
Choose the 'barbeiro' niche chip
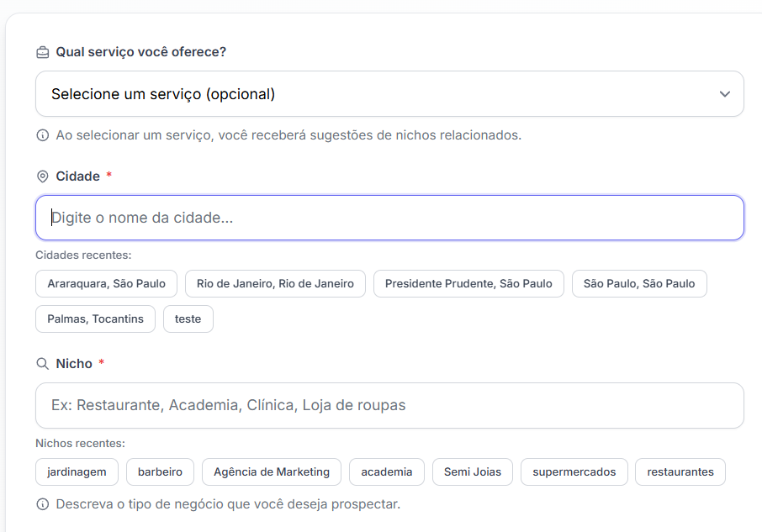point(160,472)
